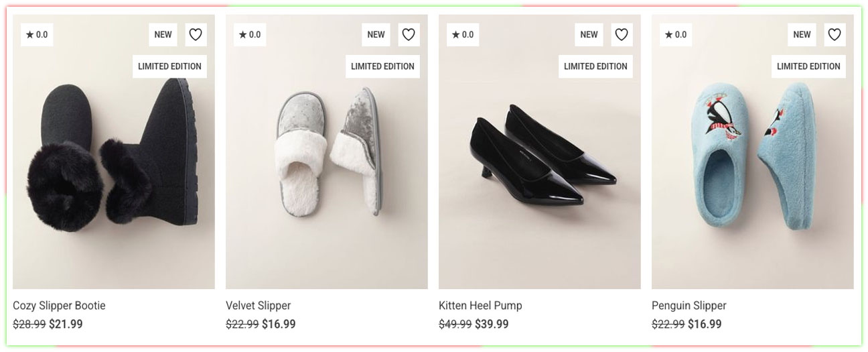The image size is (868, 352).
Task: Open Kitten Heel Pump title link
Action: pyautogui.click(x=480, y=306)
